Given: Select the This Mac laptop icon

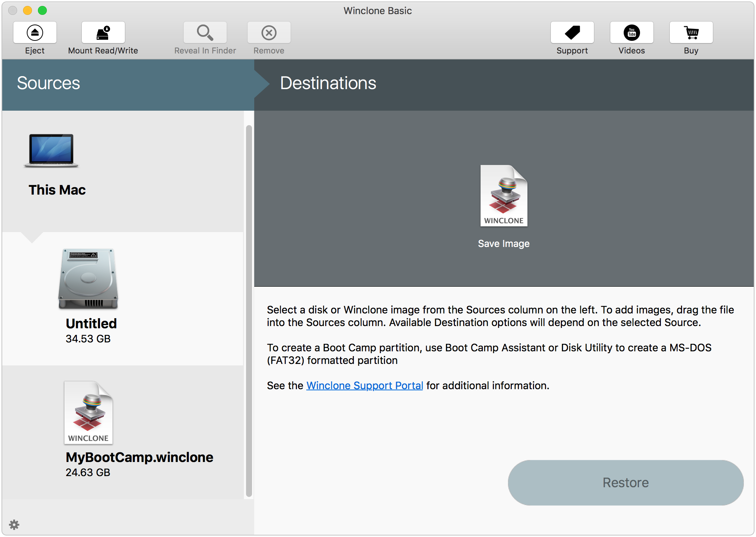Looking at the screenshot, I should pyautogui.click(x=51, y=150).
